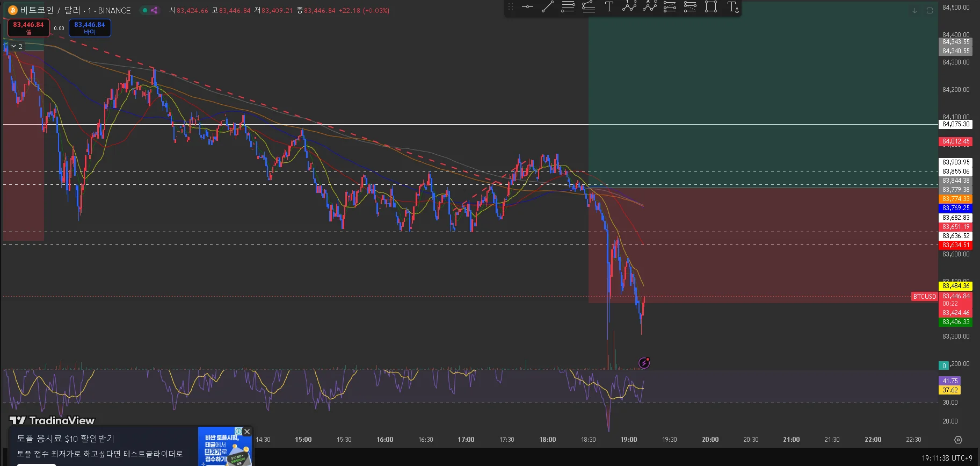Click the purple 41.75 RSI value label
This screenshot has width=980, height=466.
click(x=950, y=381)
